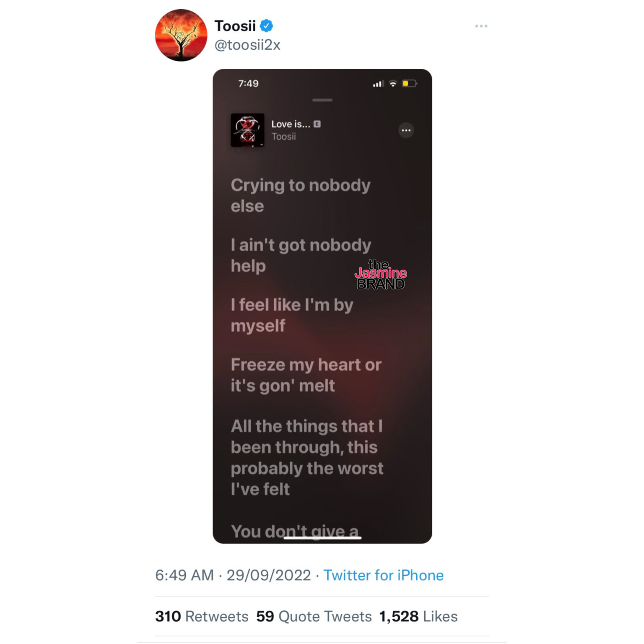This screenshot has width=644, height=644.
Task: Click the blue verified badge
Action: click(267, 26)
